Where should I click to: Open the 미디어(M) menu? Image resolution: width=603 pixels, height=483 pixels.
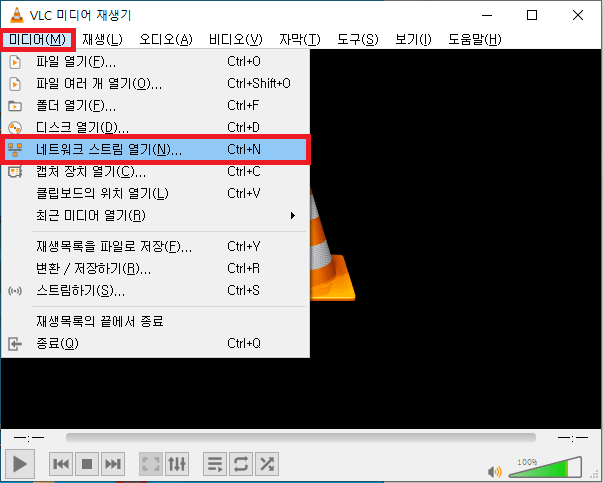(x=37, y=40)
